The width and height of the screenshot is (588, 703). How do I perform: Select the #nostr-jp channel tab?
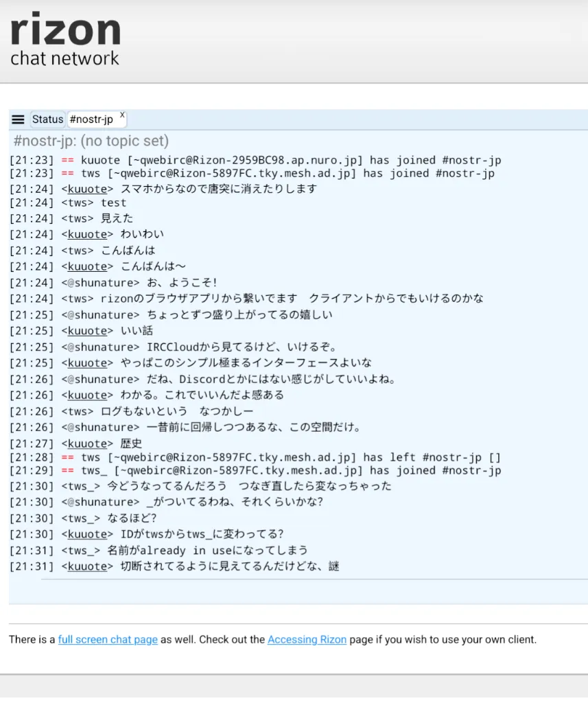pos(91,119)
